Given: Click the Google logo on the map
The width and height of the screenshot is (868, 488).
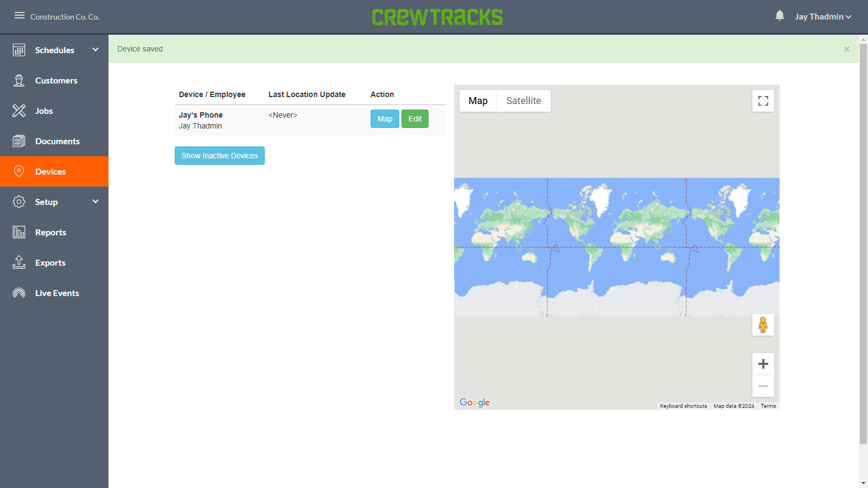Looking at the screenshot, I should [475, 402].
